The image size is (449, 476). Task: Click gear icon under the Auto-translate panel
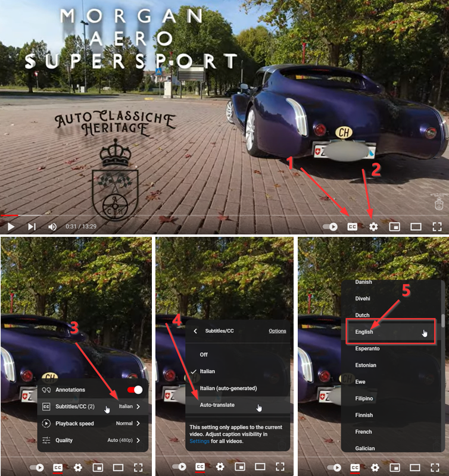[220, 466]
